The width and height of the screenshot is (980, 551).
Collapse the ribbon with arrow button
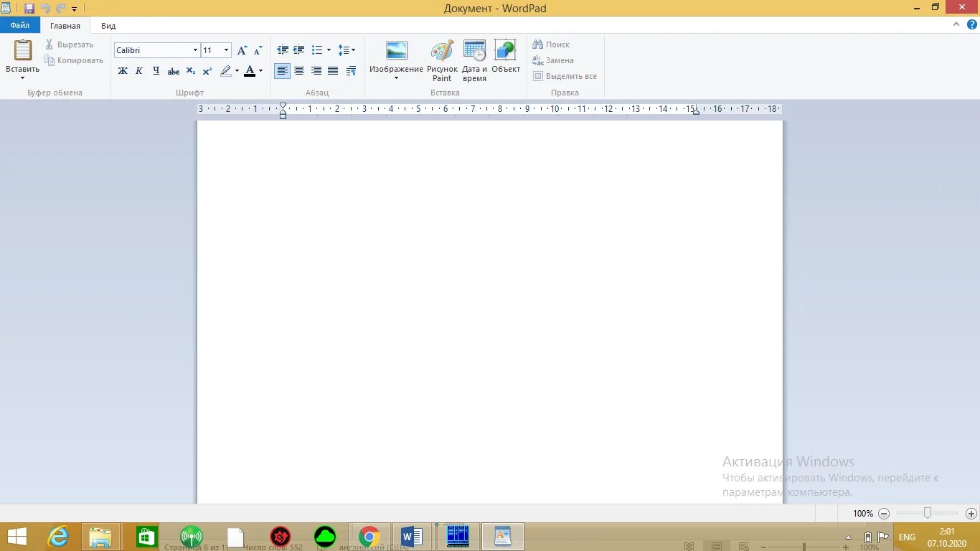[956, 24]
